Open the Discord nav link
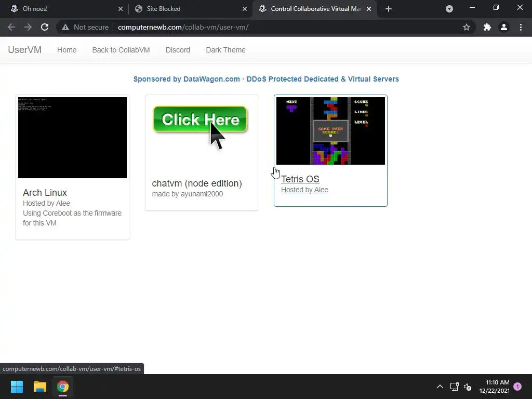Viewport: 532px width, 399px height. [x=178, y=50]
